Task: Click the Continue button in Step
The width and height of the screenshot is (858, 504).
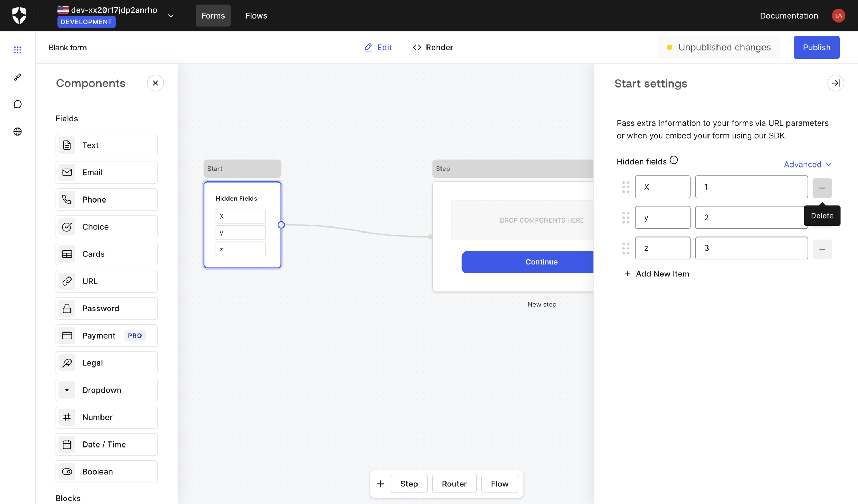Action: tap(527, 262)
